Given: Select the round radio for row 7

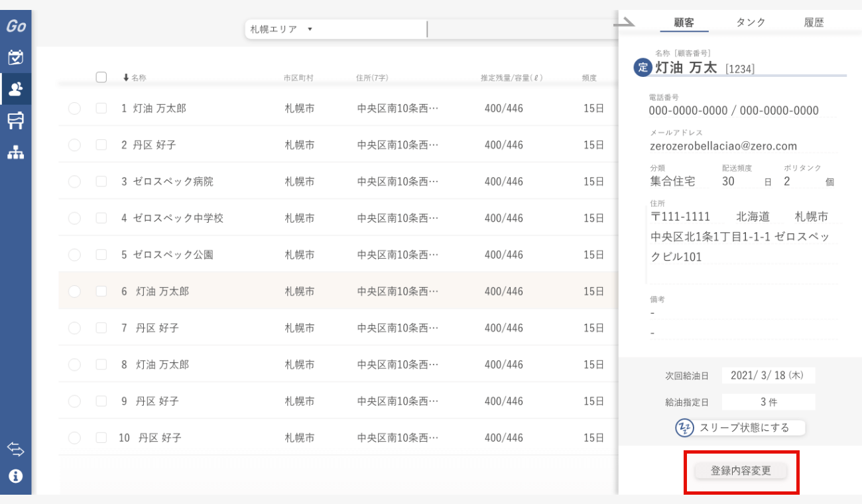Looking at the screenshot, I should [74, 328].
